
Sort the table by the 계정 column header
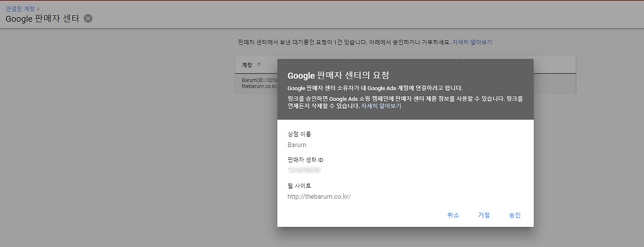coord(252,65)
